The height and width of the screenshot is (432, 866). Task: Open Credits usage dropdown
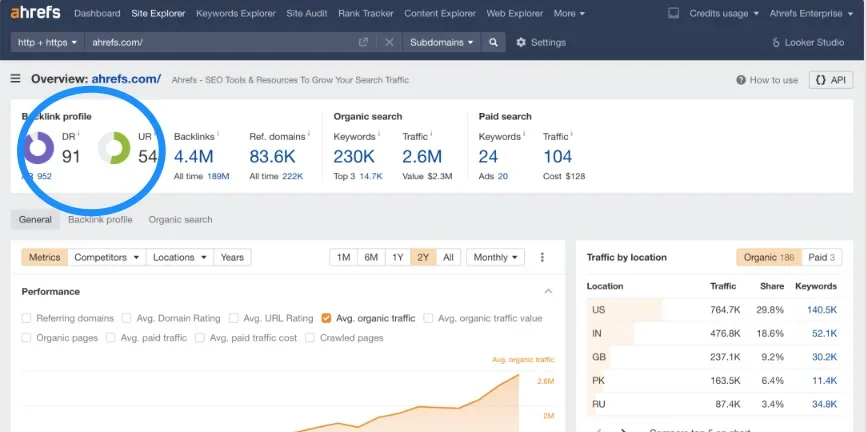coord(724,13)
